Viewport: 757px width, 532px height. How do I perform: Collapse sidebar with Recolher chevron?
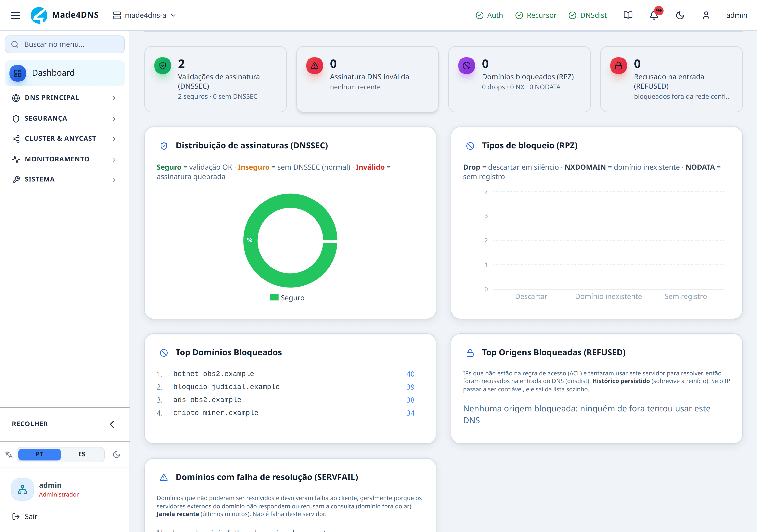pyautogui.click(x=112, y=424)
